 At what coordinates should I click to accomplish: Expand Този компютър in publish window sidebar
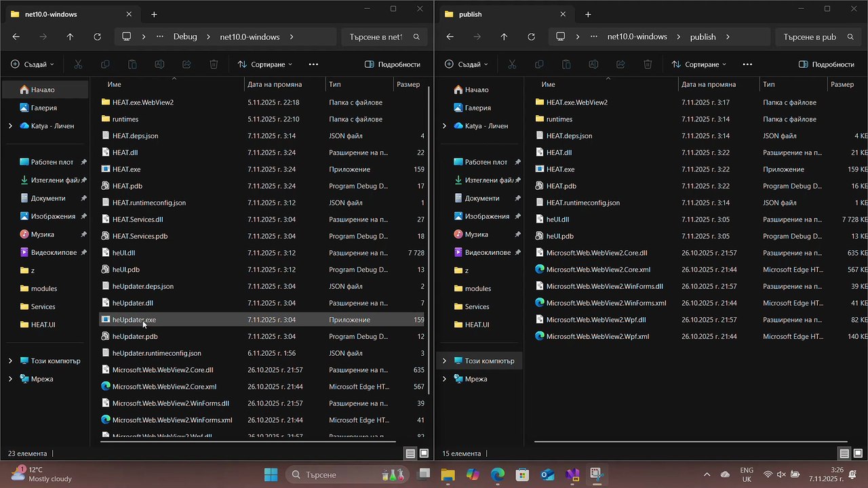pos(444,361)
